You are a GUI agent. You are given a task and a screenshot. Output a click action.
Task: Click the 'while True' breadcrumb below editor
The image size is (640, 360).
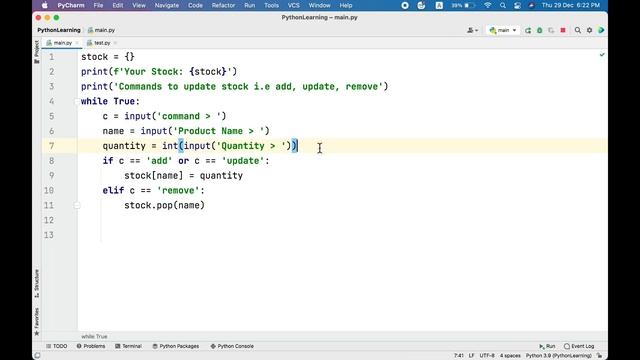pos(94,336)
